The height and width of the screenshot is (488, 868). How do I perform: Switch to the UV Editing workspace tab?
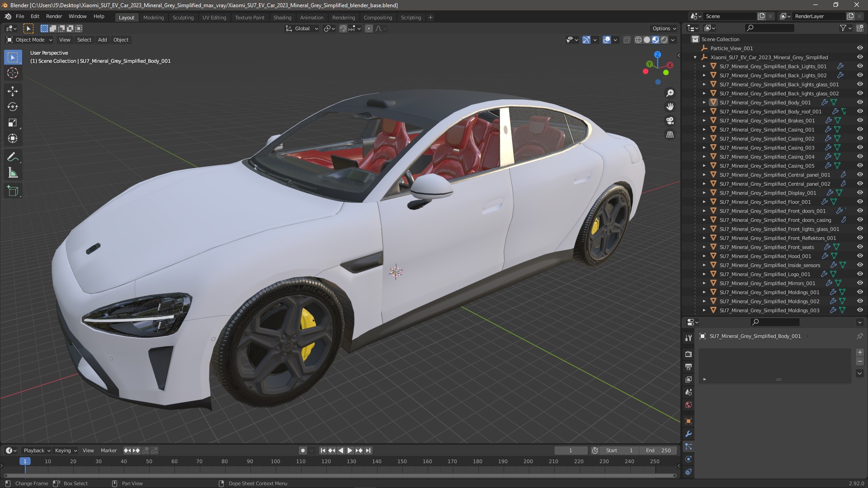214,18
